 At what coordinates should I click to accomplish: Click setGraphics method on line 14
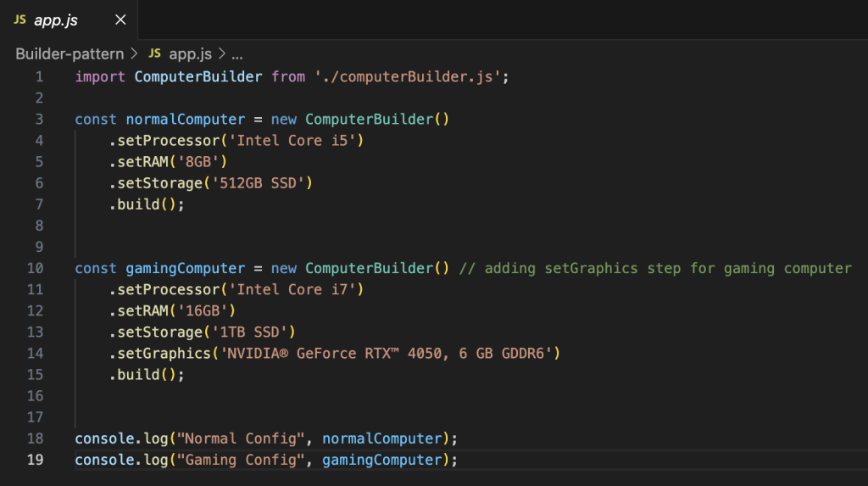click(164, 353)
